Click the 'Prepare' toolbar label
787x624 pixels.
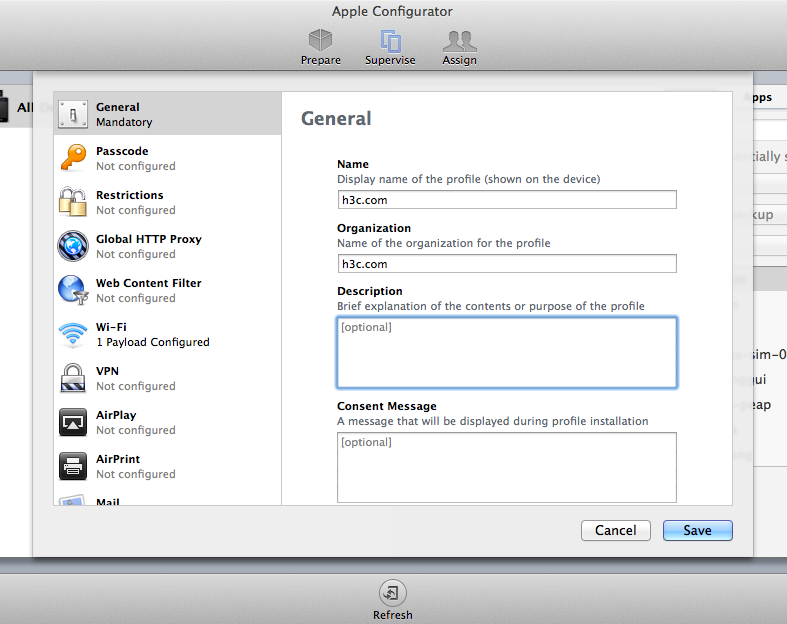point(320,60)
